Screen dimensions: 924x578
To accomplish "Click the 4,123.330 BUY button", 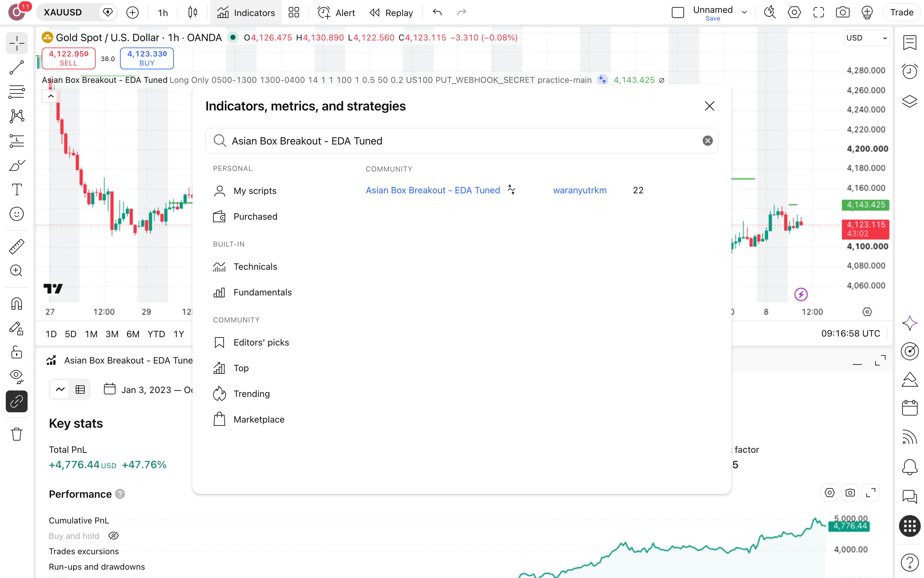I will pyautogui.click(x=147, y=58).
